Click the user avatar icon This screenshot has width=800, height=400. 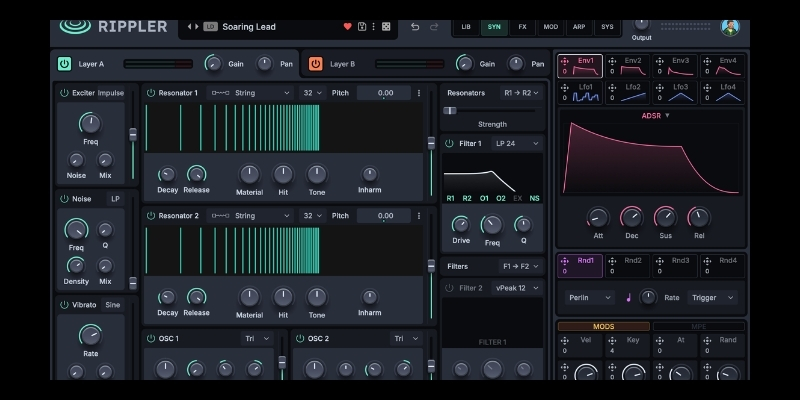[730, 27]
